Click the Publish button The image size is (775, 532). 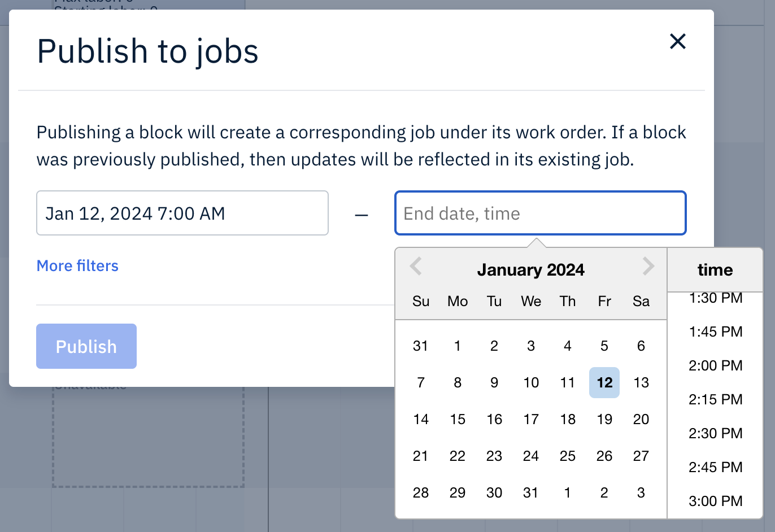[x=86, y=346]
